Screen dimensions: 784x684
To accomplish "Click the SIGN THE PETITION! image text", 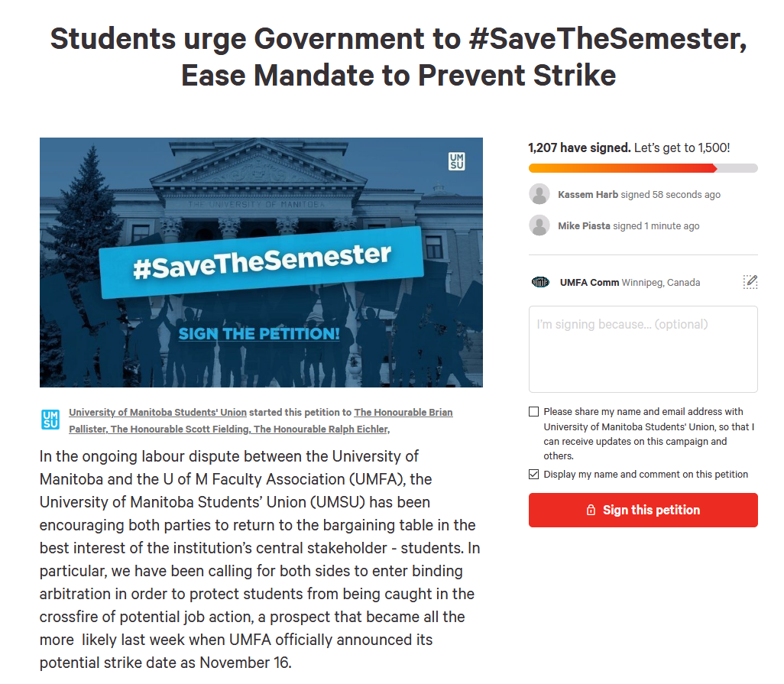I will [x=259, y=333].
